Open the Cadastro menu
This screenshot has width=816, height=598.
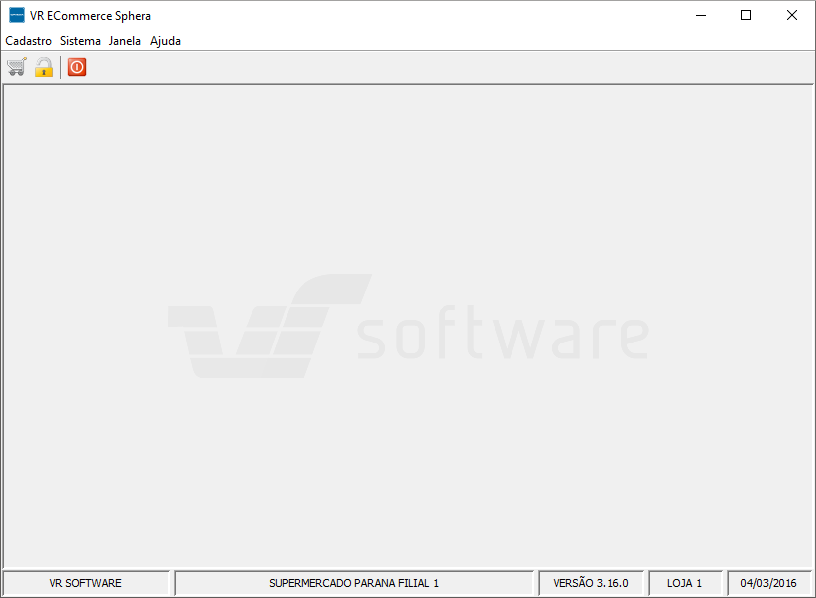click(x=29, y=41)
